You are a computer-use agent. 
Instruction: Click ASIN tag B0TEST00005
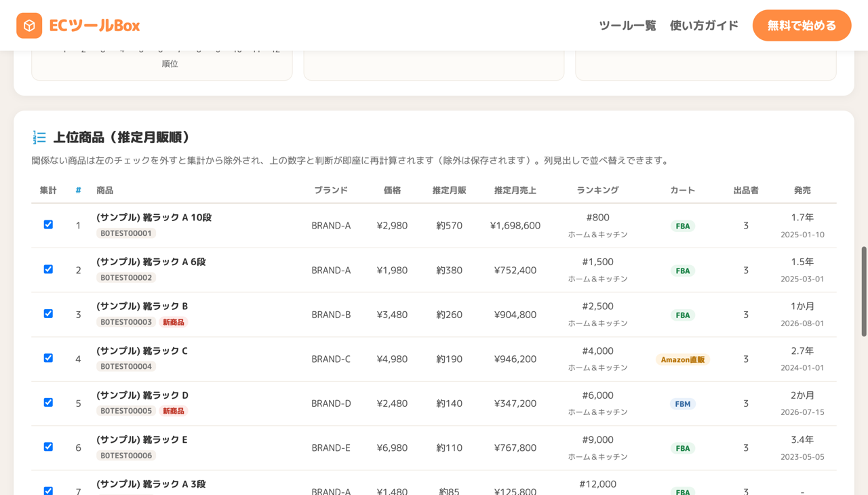(x=126, y=411)
